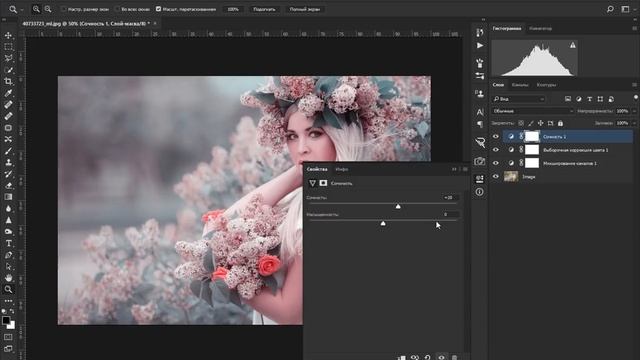Uncheck 'Масшт. перетаскиванием' checkbox
The height and width of the screenshot is (360, 640).
pyautogui.click(x=158, y=9)
